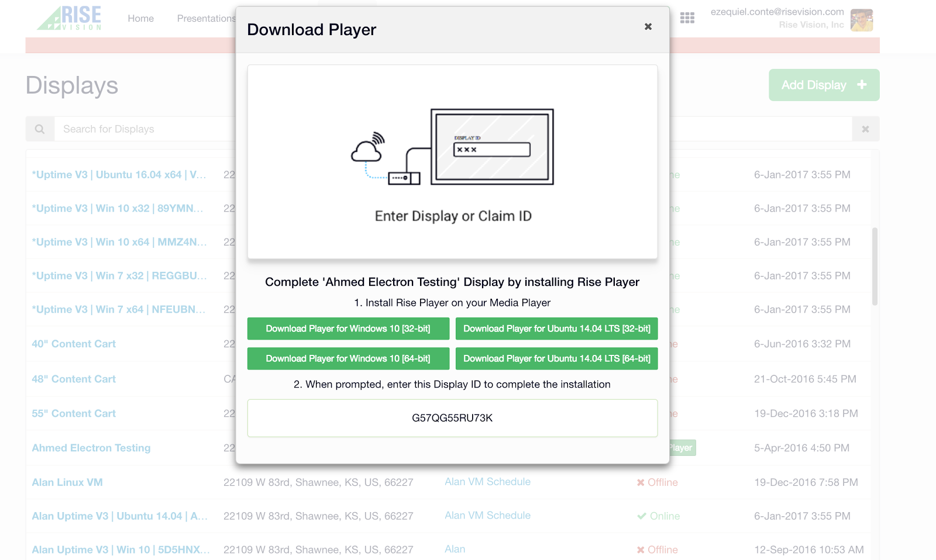This screenshot has height=560, width=936.
Task: Click date 21-Oct-2016 5:45 PM
Action: [805, 379]
